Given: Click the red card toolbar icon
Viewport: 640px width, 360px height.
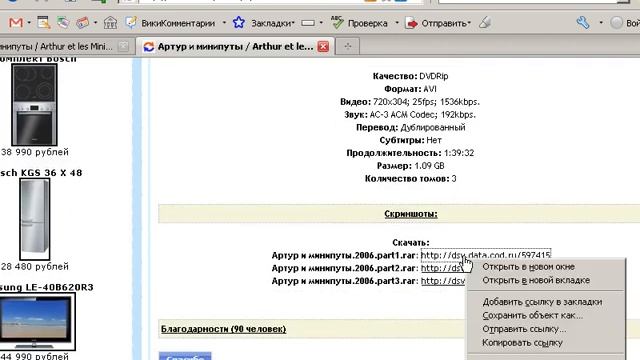Looking at the screenshot, I should tap(82, 22).
